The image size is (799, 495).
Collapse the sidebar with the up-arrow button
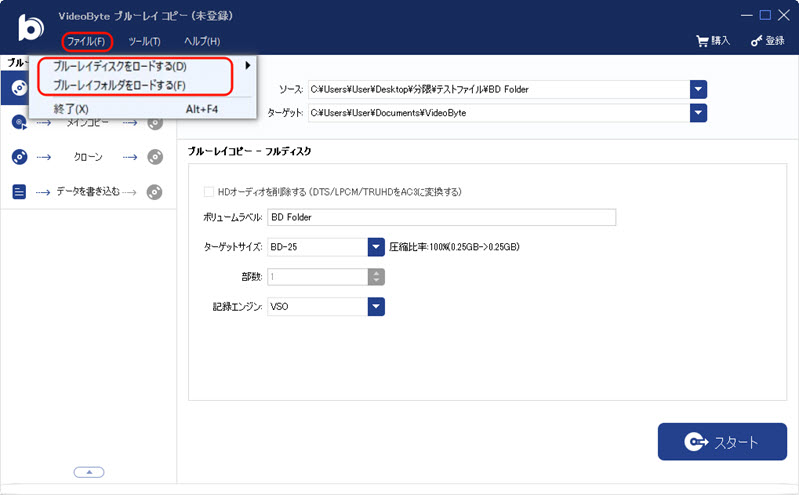89,472
